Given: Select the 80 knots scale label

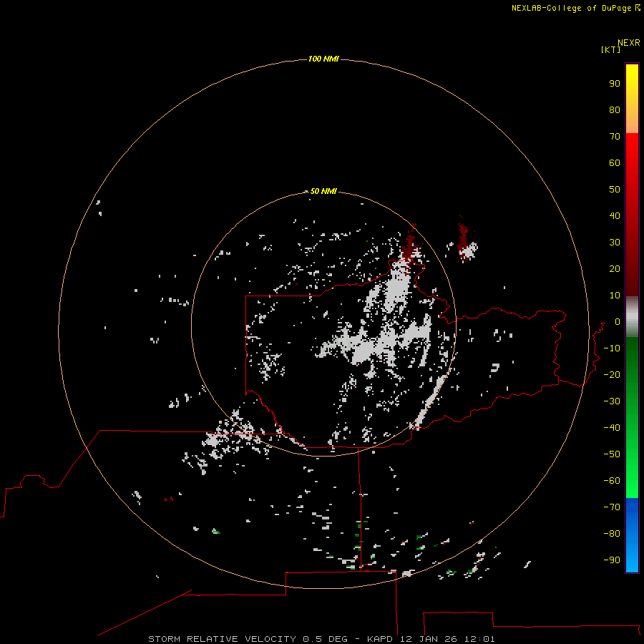Looking at the screenshot, I should (615, 109).
